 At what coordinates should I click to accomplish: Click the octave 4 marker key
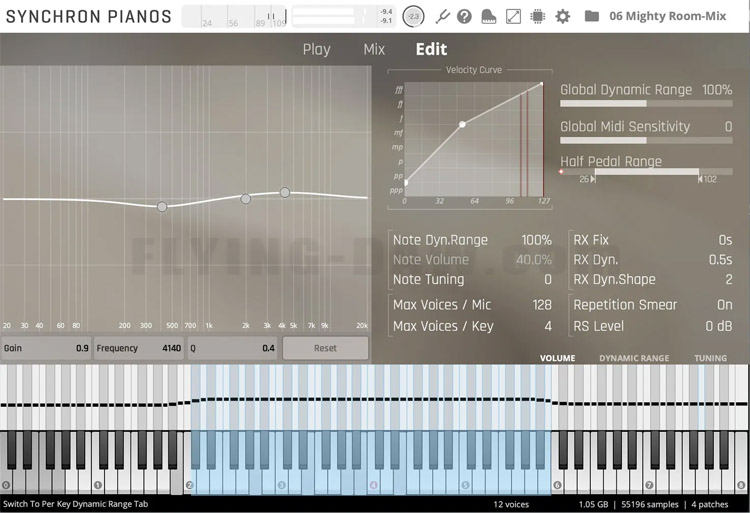pos(373,485)
